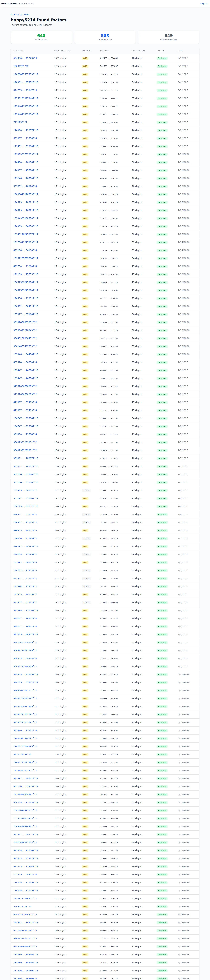The height and width of the screenshot is (980, 210).
Task: Click the Factor Size column header
Action: coord(138,51)
